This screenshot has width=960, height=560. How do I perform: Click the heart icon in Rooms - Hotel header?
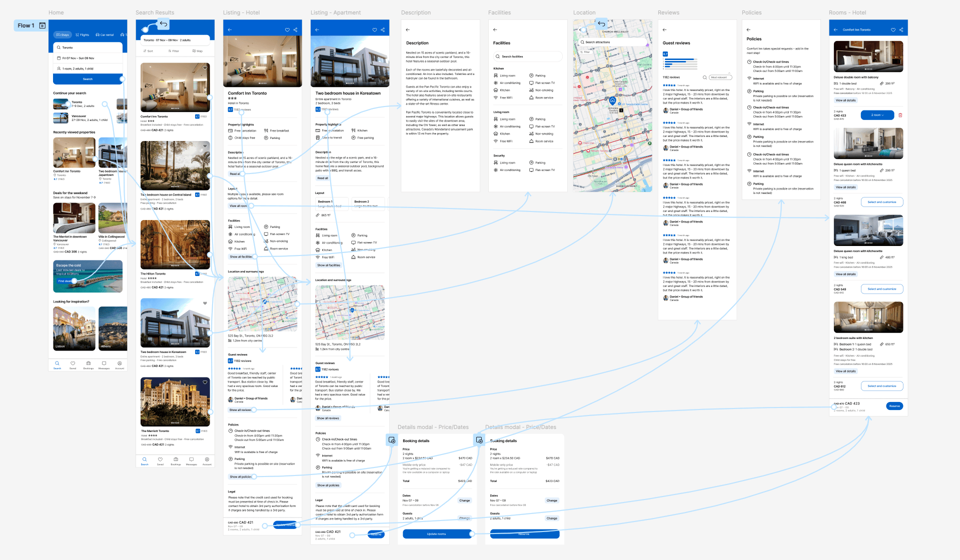(893, 30)
